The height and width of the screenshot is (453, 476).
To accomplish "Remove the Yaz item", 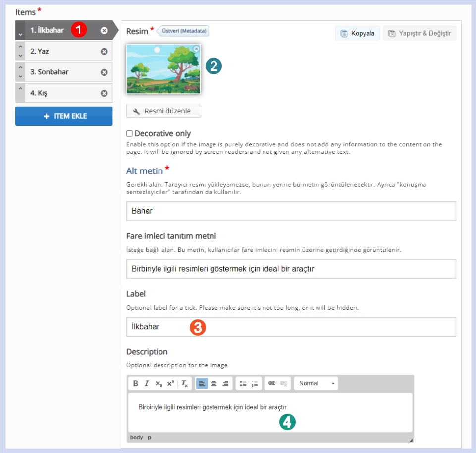I will click(x=104, y=51).
